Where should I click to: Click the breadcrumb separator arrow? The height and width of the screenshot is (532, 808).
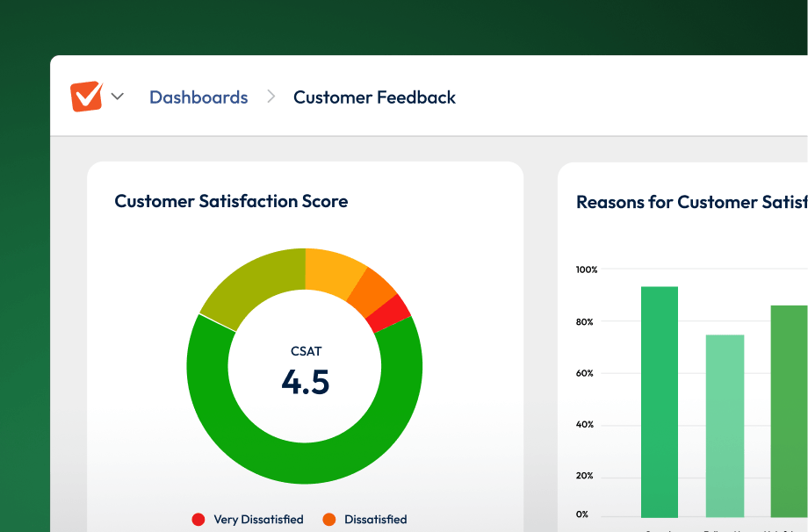pyautogui.click(x=271, y=97)
